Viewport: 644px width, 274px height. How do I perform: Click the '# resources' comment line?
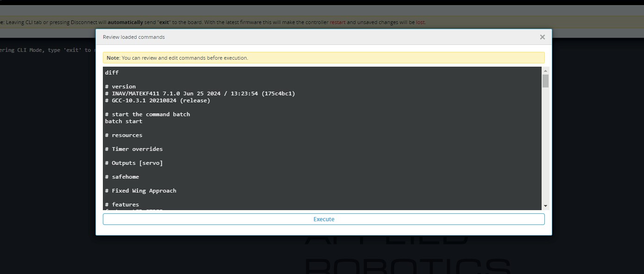pos(124,135)
